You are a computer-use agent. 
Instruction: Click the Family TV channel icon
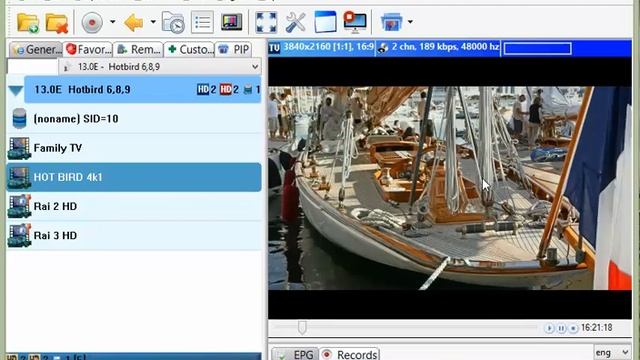click(19, 148)
